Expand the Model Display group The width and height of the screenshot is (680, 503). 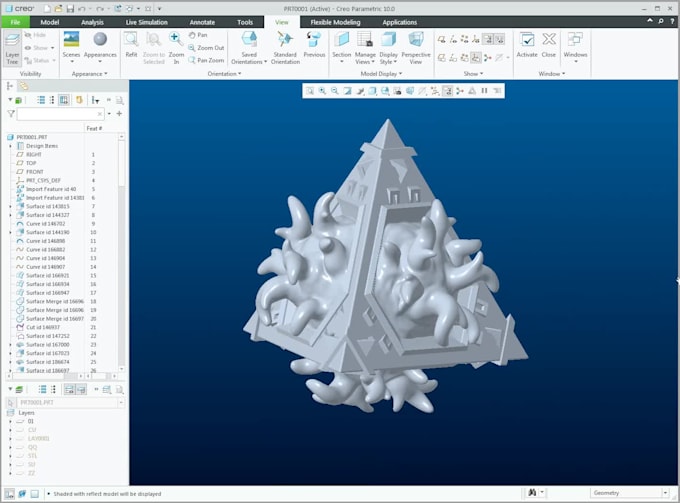[x=381, y=74]
